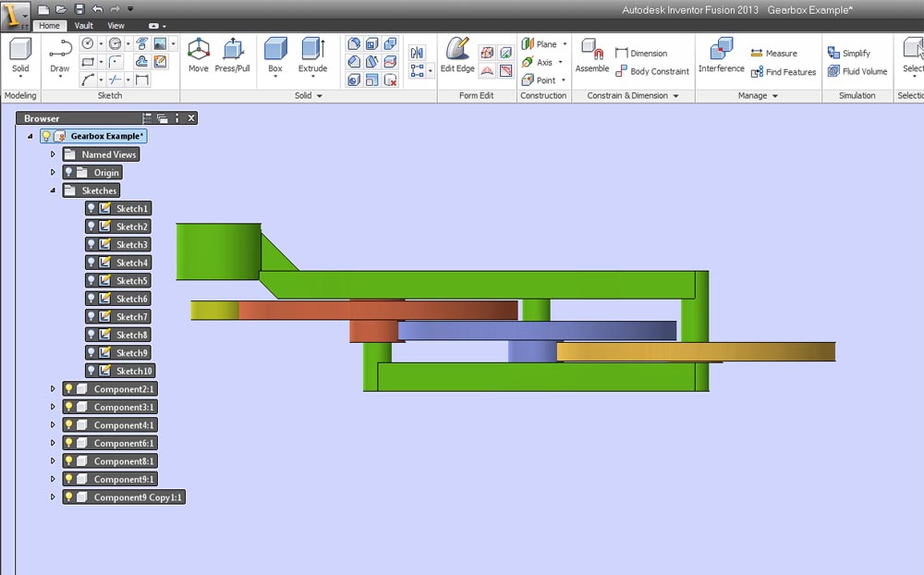Open the Solid panel dropdown arrow

(320, 95)
